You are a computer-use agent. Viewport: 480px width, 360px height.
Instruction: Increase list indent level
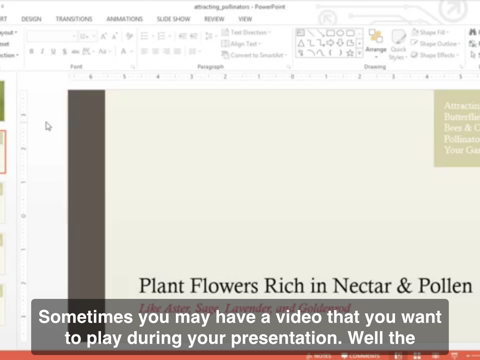coord(194,36)
